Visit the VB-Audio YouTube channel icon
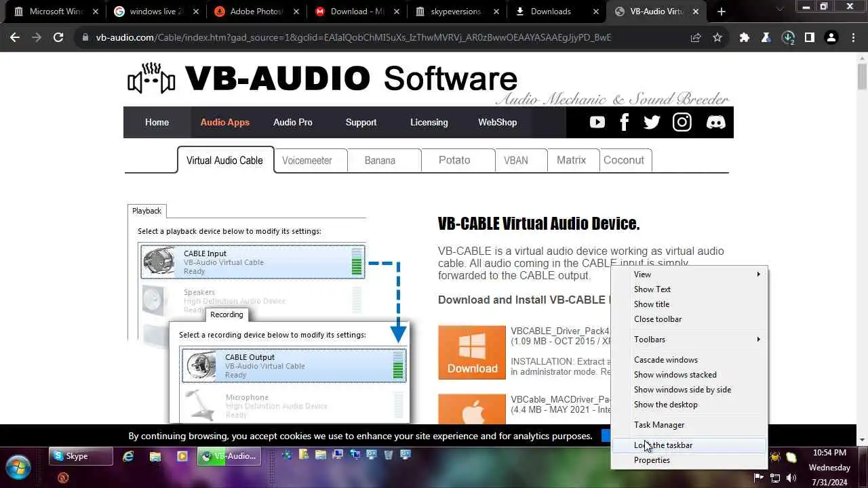The width and height of the screenshot is (868, 488). click(597, 122)
